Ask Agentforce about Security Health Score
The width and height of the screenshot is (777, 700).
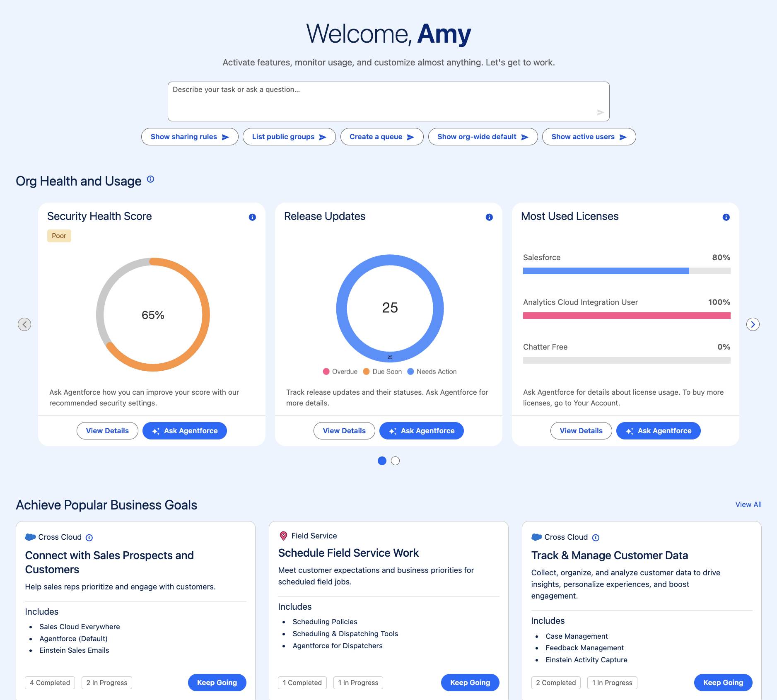pos(185,431)
